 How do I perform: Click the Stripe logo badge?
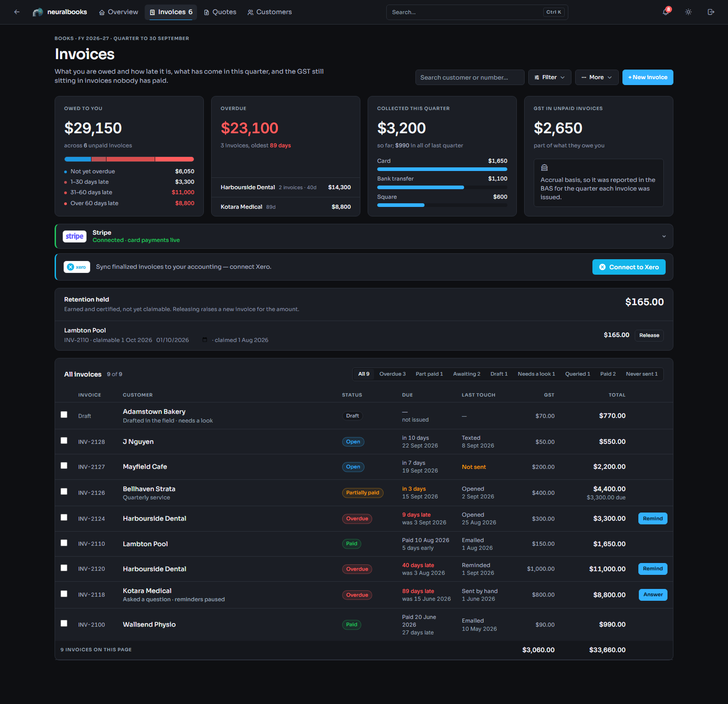coord(75,236)
